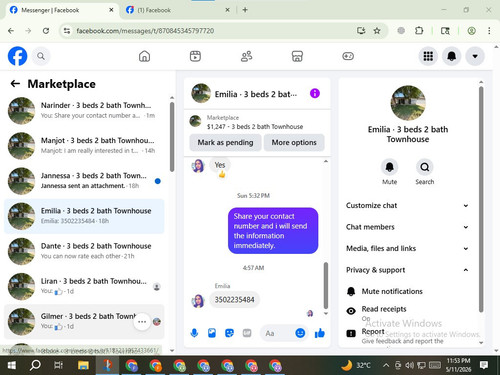Image resolution: width=500 pixels, height=375 pixels.
Task: Open the Facebook search icon
Action: click(41, 56)
